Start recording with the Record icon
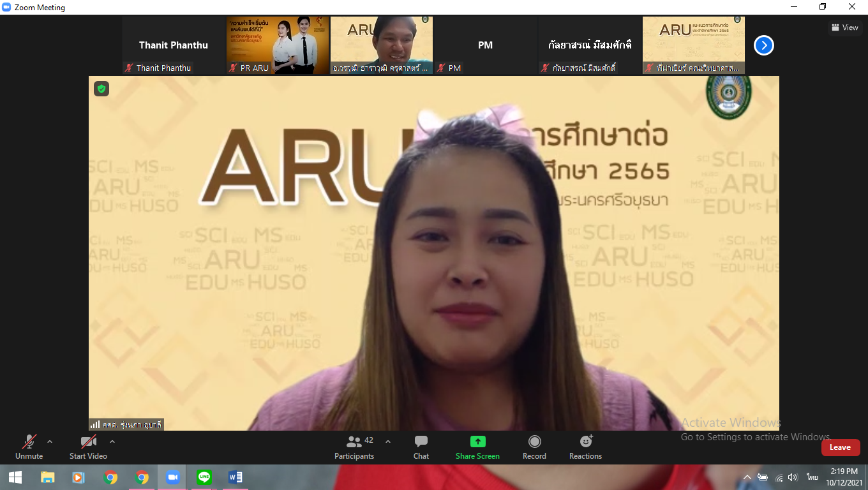 click(534, 447)
